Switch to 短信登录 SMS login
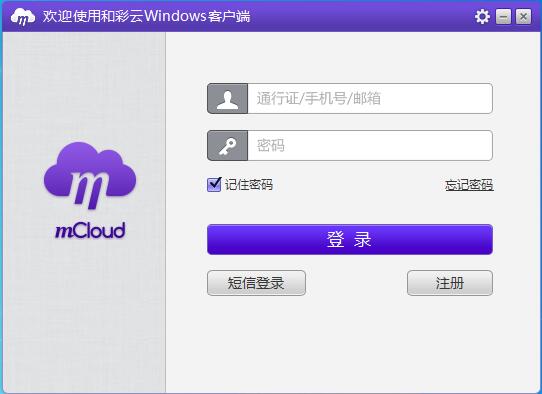Screen dimensions: 542x394 (256, 283)
